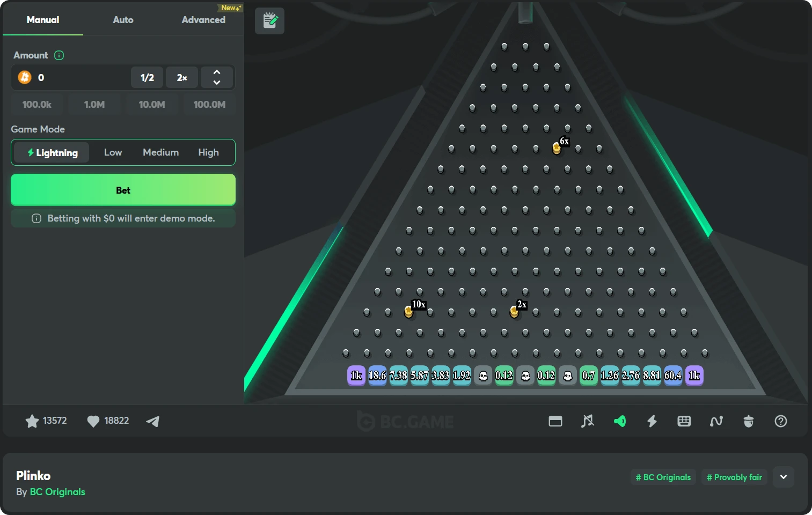Open the betting notes editor icon
812x515 pixels.
click(x=269, y=20)
